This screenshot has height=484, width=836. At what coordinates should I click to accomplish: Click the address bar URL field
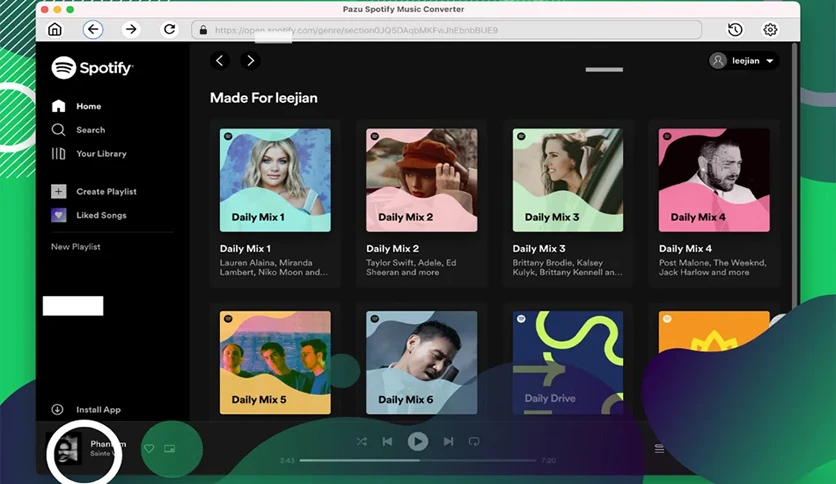coord(446,30)
